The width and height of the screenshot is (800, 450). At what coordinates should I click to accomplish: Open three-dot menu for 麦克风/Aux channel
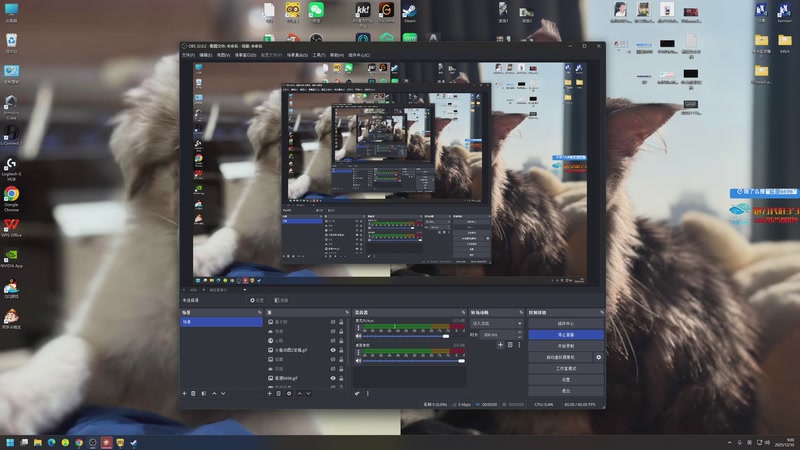tap(358, 328)
